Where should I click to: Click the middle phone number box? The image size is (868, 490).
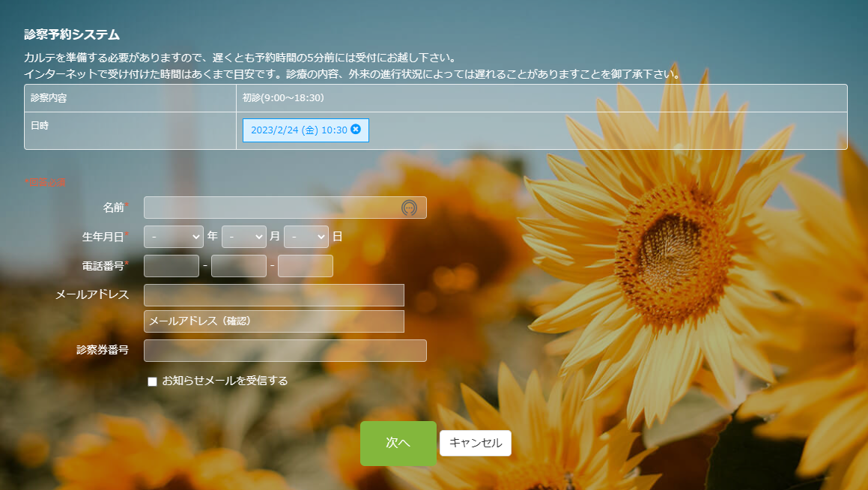(x=239, y=266)
